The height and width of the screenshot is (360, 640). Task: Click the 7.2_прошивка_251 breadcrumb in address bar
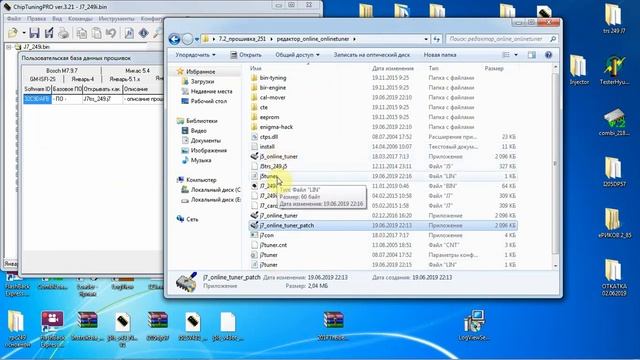click(242, 39)
